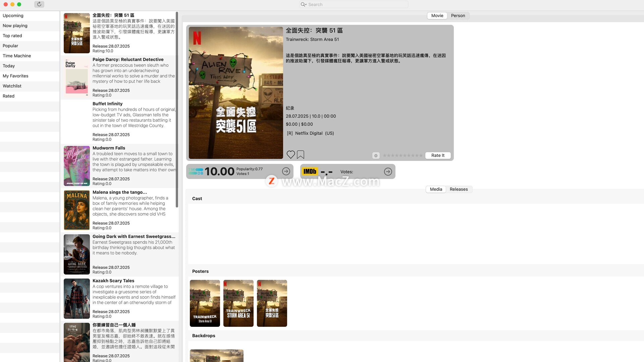Open the Top rated list

[30, 36]
